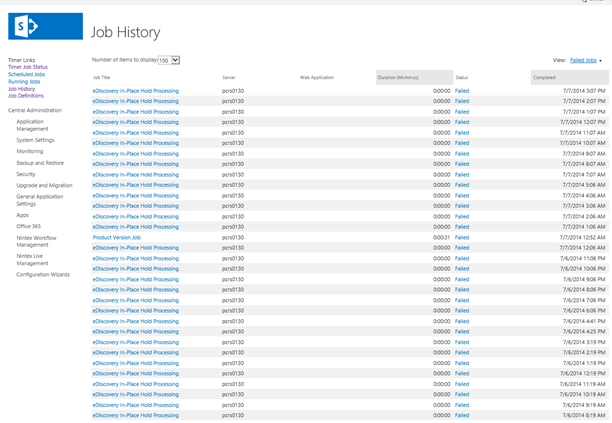The width and height of the screenshot is (612, 423).
Task: Open the Failed Jobs view dropdown
Action: (586, 60)
